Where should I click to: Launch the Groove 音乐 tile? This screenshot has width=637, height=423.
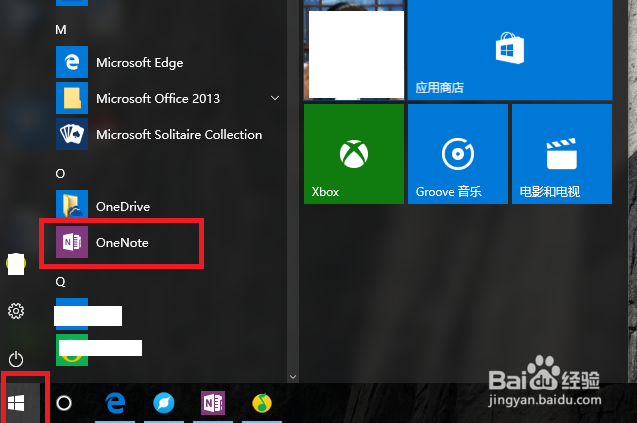coord(458,154)
